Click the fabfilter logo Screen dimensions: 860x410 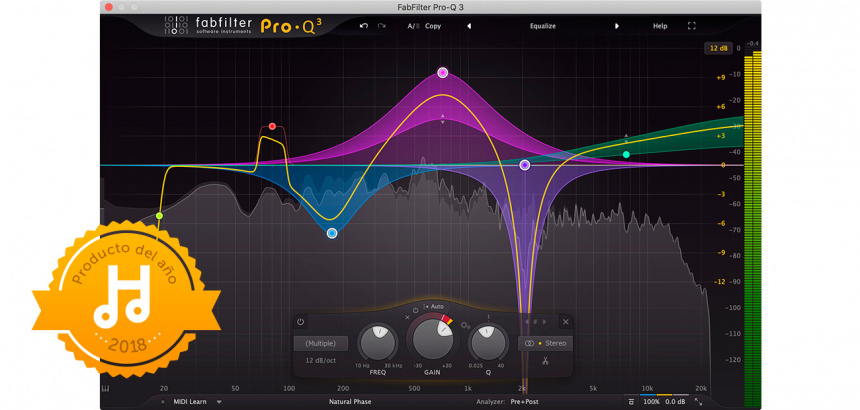point(208,25)
